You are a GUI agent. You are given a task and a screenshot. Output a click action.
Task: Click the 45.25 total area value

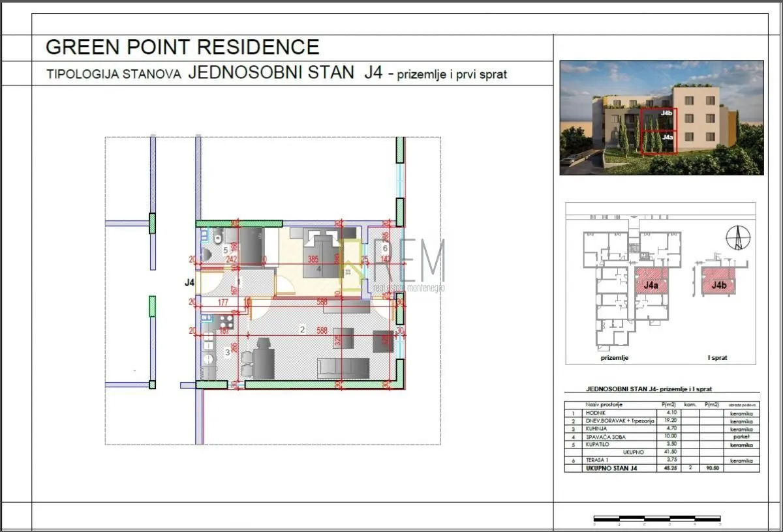pyautogui.click(x=670, y=468)
